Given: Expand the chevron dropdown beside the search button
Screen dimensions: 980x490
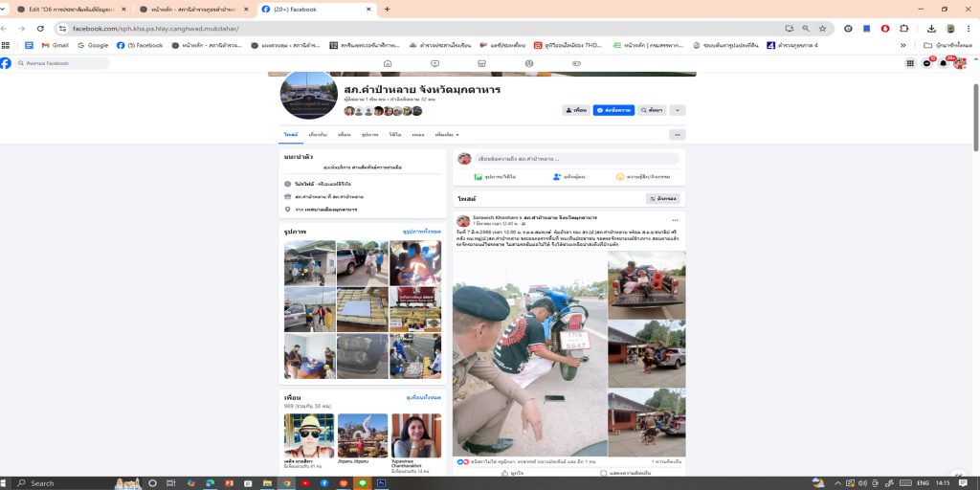Looking at the screenshot, I should tap(678, 110).
